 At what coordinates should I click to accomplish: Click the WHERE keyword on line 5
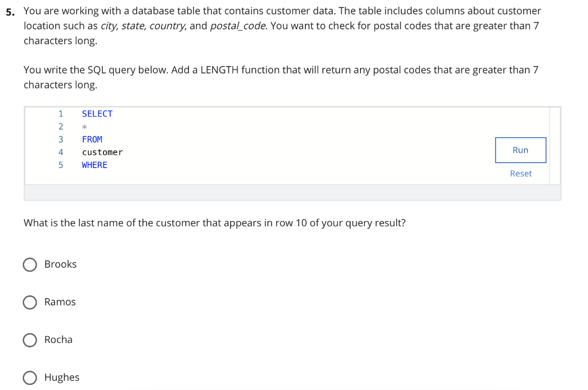pyautogui.click(x=94, y=165)
